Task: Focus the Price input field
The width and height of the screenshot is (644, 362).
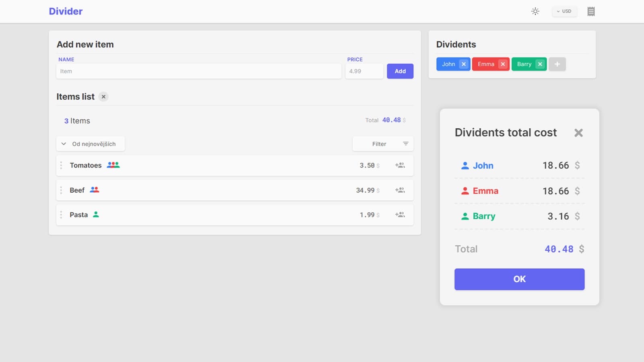Action: tap(364, 71)
